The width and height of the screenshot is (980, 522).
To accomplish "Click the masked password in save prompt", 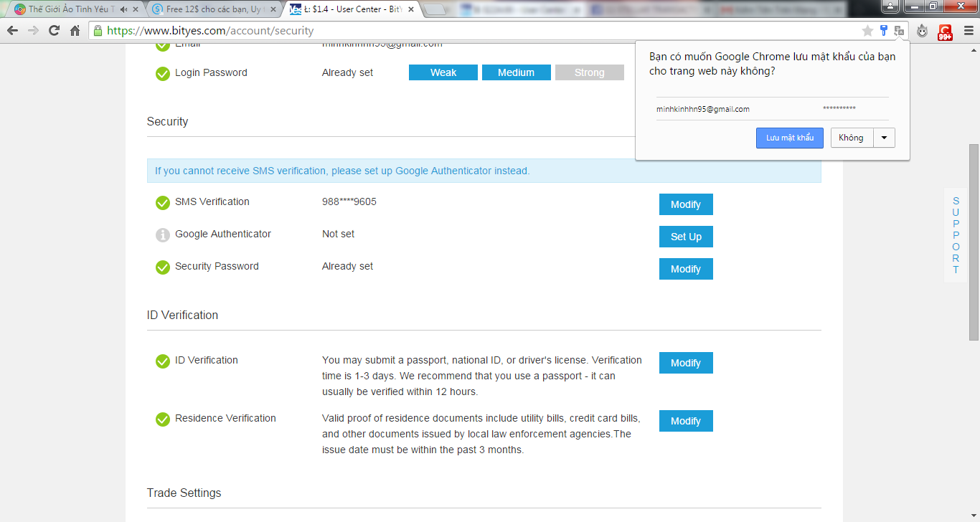I will coord(839,109).
